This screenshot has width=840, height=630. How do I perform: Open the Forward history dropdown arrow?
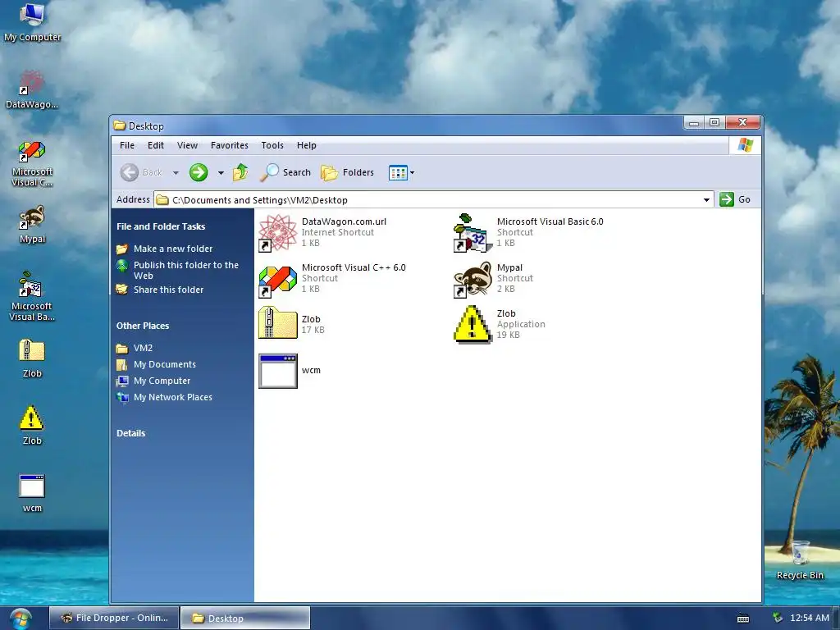pyautogui.click(x=221, y=173)
